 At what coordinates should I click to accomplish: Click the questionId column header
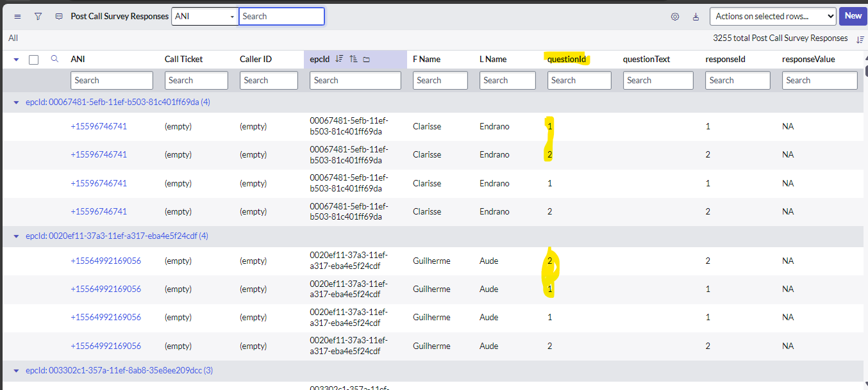click(567, 60)
